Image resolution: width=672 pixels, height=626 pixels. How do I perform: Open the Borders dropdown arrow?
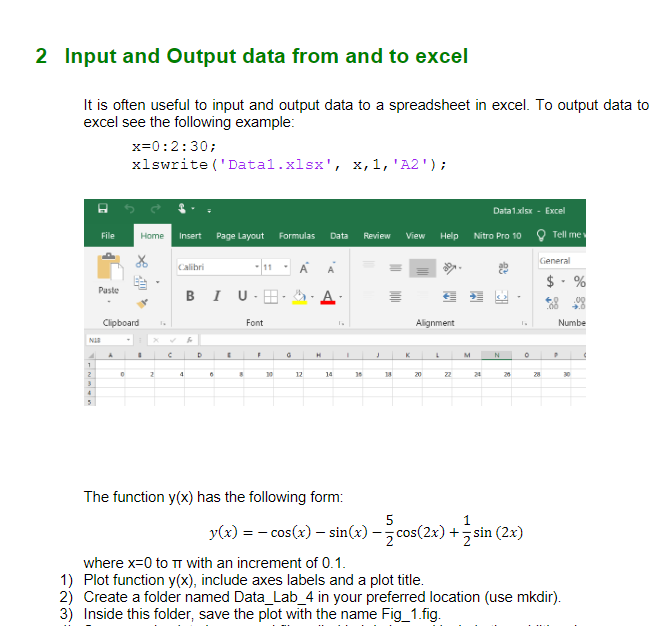283,297
